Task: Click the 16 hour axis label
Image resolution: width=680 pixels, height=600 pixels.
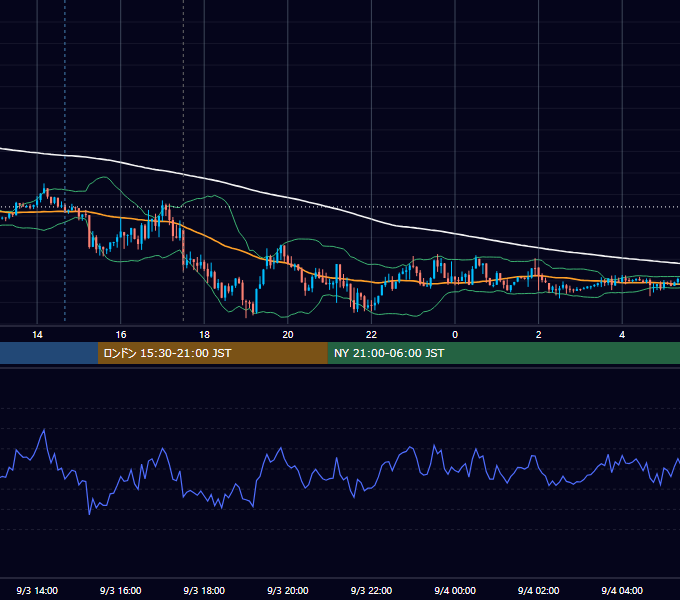Action: (x=121, y=335)
